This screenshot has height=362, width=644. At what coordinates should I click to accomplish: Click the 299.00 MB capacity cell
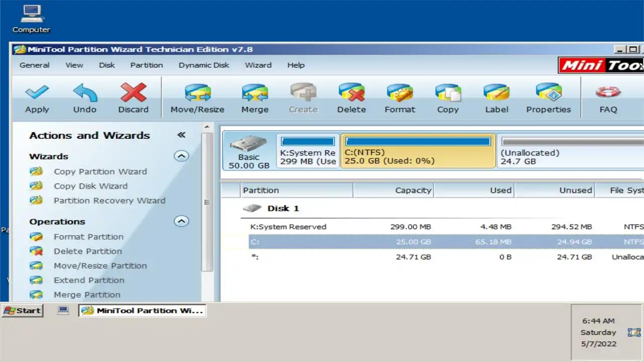411,227
